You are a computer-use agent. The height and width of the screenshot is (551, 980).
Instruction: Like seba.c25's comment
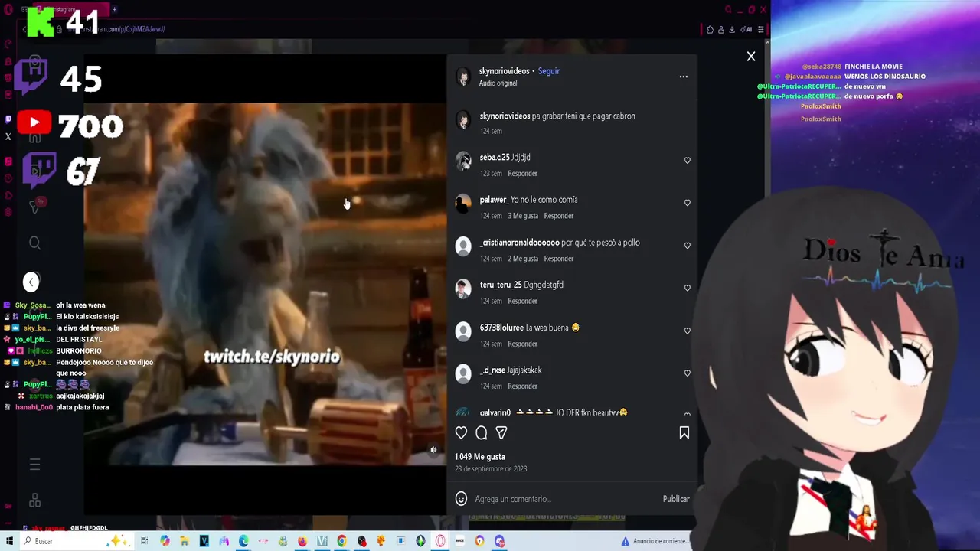pyautogui.click(x=687, y=161)
